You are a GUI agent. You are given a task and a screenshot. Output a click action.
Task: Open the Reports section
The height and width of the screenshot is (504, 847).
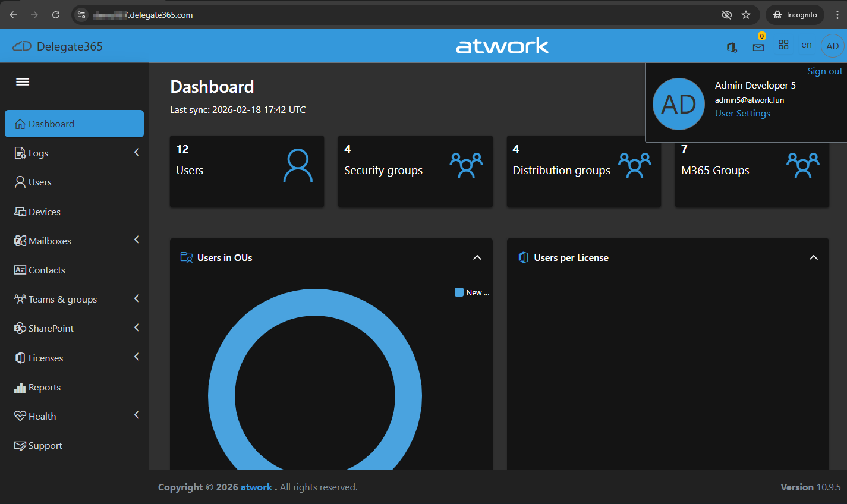(x=44, y=387)
